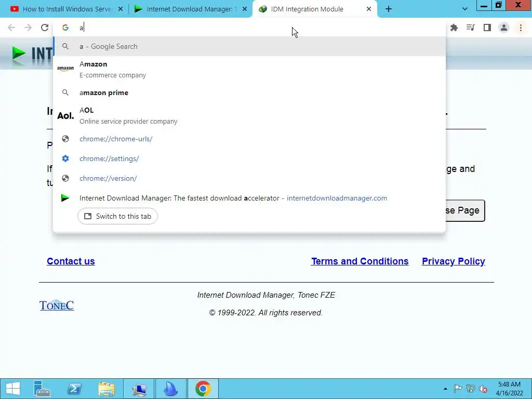Open chrome://settings/ suggestion
Image resolution: width=532 pixels, height=399 pixels.
(x=249, y=158)
